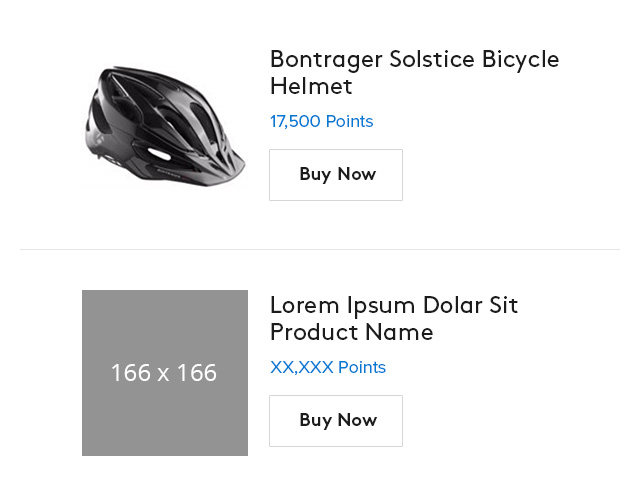The image size is (640, 496).
Task: Click the "166 x 166" text in placeholder
Action: 164,373
